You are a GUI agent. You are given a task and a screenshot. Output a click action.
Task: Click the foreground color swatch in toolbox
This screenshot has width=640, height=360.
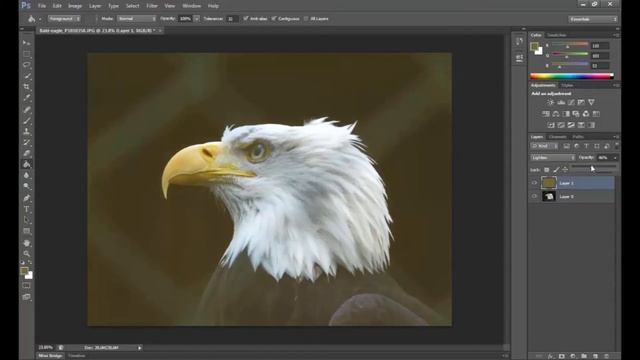[x=24, y=271]
